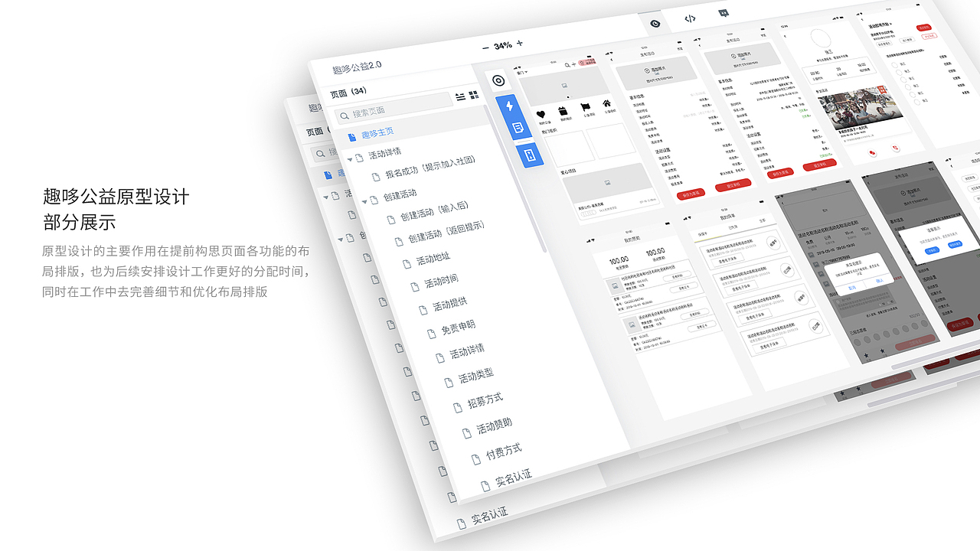980x551 pixels.
Task: Select the blue lightning bolt interaction icon
Action: point(508,106)
